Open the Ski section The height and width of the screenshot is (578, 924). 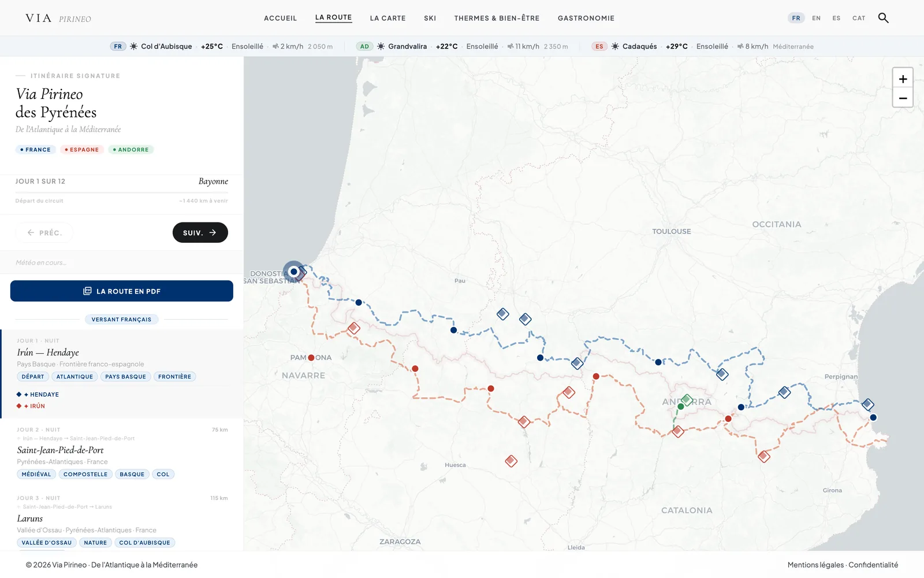[x=430, y=18]
